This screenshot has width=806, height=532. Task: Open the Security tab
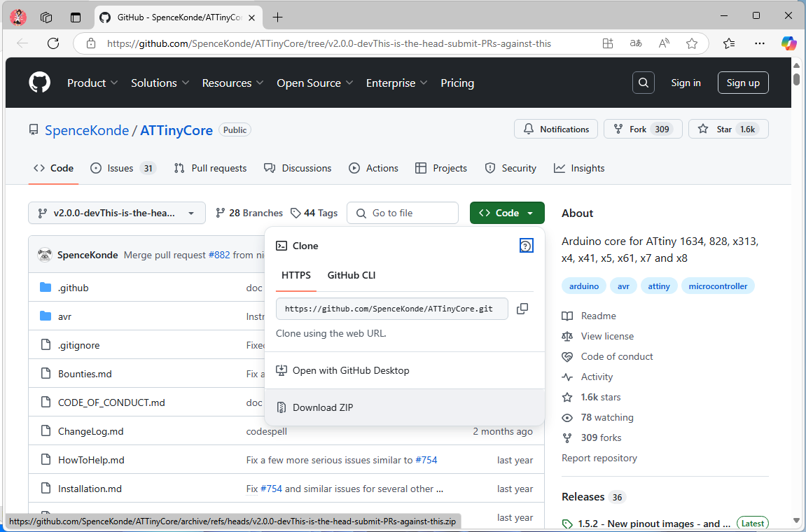[510, 168]
